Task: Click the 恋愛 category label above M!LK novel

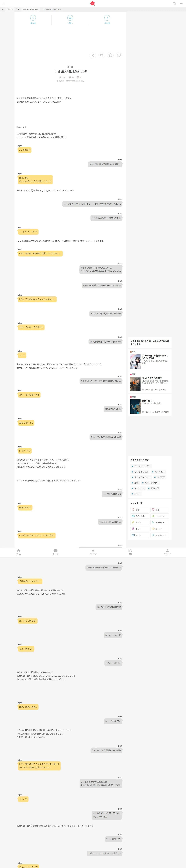Action: [134, 374]
